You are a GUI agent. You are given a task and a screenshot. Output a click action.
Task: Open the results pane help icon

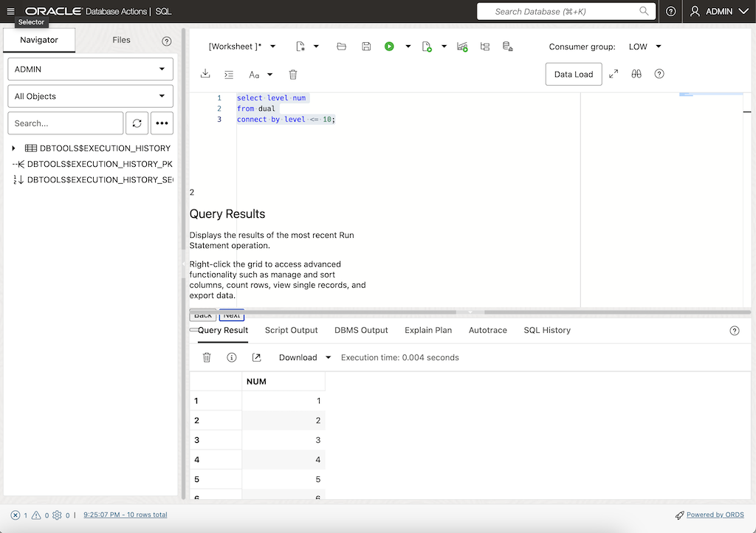coord(735,331)
